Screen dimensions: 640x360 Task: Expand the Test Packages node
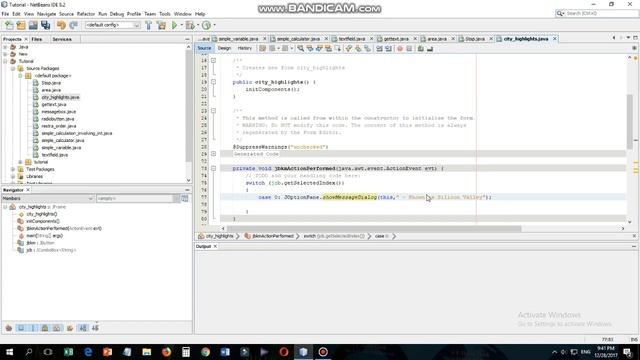(13, 169)
